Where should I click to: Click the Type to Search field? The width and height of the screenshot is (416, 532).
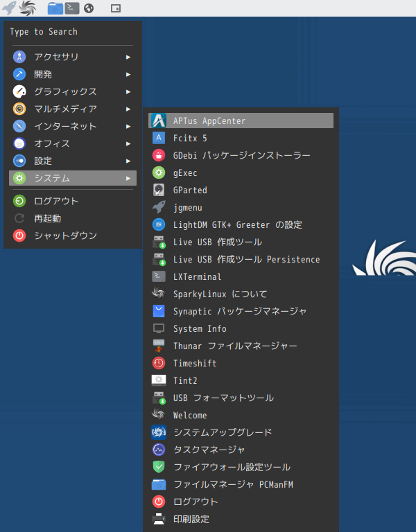click(73, 32)
